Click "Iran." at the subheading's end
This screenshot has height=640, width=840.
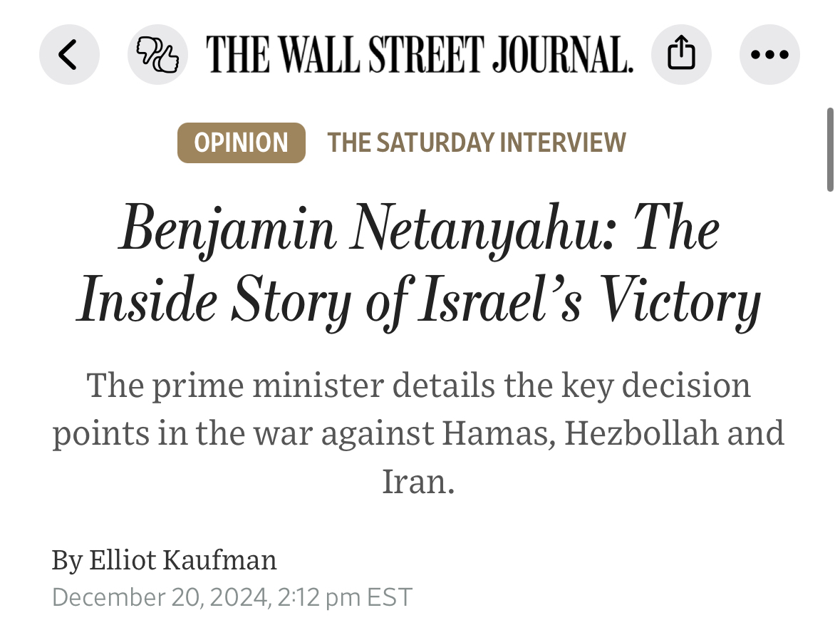[x=418, y=482]
